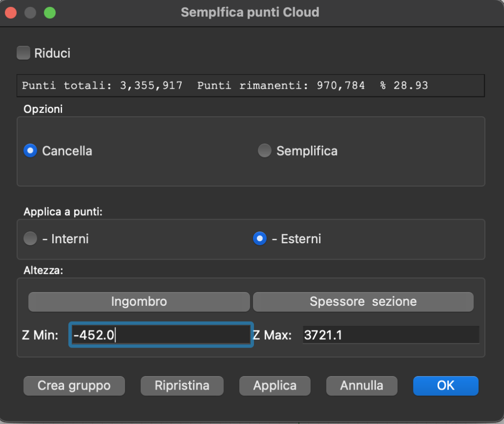Image resolution: width=504 pixels, height=424 pixels.
Task: Click the Punti totali statistics field
Action: 251,86
